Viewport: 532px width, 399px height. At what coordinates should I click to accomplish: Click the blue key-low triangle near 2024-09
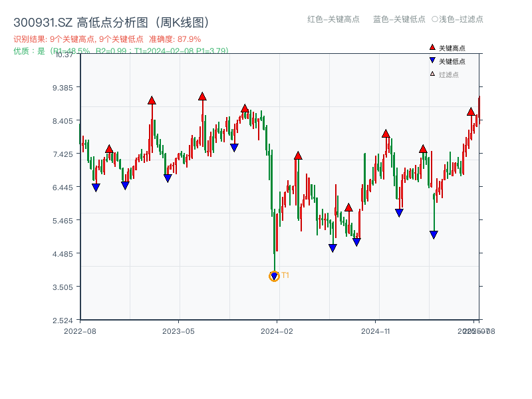pyautogui.click(x=356, y=242)
